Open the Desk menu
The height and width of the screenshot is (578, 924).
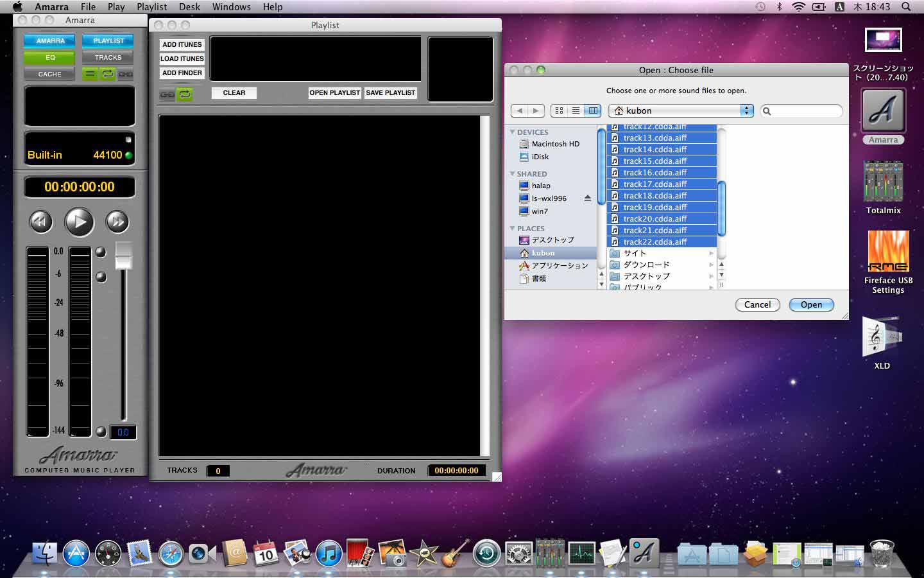point(189,6)
